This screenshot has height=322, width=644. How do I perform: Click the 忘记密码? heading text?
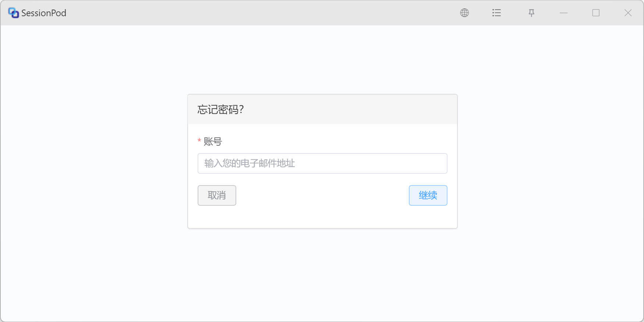(220, 110)
